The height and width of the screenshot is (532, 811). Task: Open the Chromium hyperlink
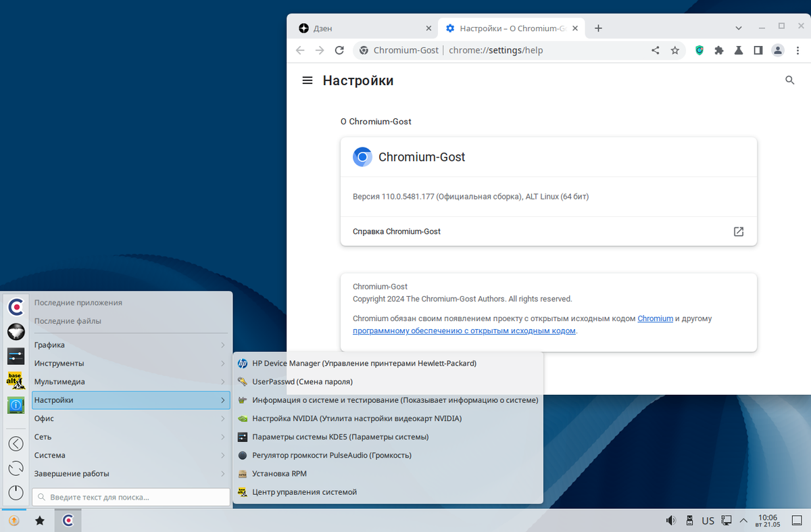pos(655,318)
